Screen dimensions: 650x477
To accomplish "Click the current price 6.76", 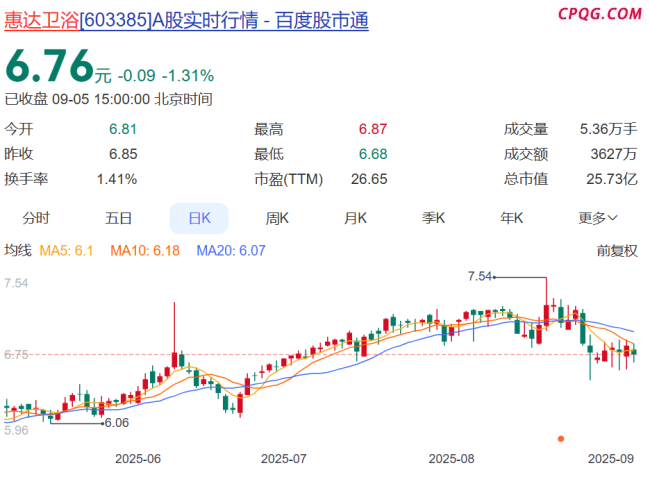I will (x=50, y=66).
